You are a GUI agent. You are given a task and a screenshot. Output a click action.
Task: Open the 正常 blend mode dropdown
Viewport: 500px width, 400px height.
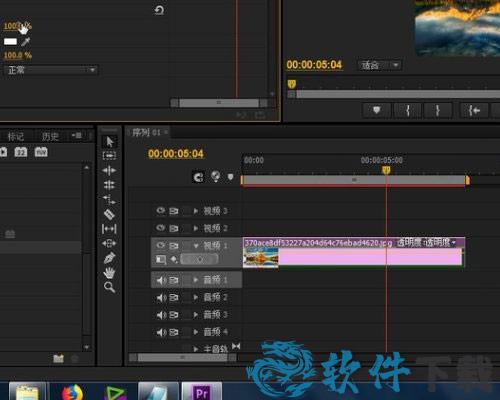[51, 70]
